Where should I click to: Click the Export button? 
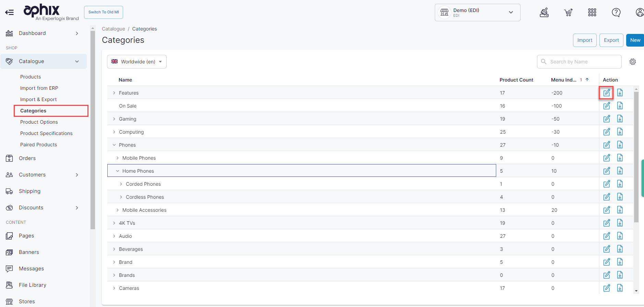[x=611, y=40]
